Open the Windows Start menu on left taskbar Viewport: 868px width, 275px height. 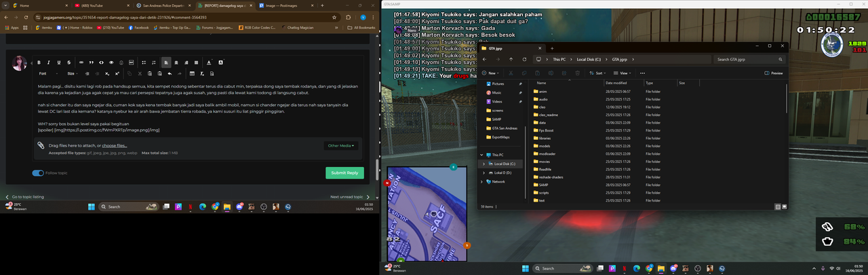click(91, 206)
